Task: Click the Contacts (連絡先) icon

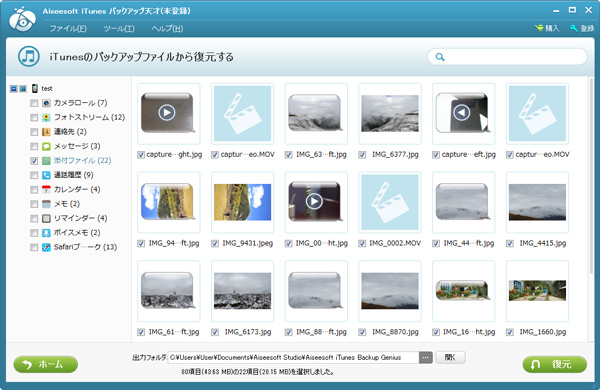Action: tap(46, 132)
